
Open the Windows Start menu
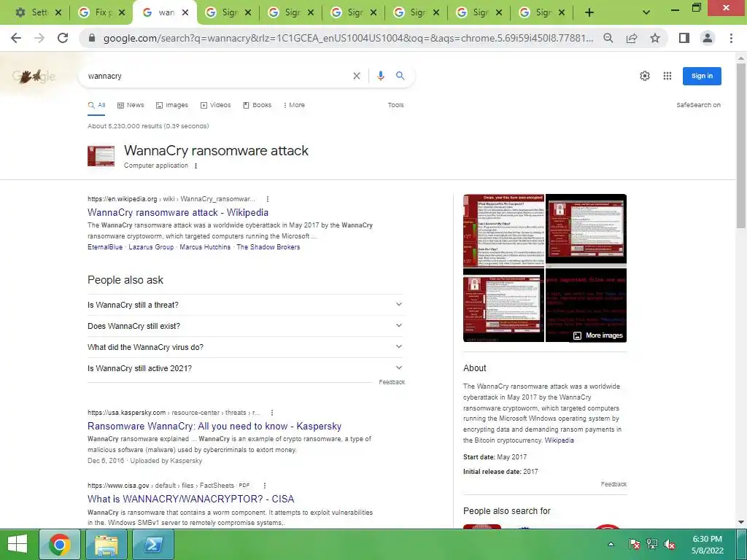pos(18,544)
